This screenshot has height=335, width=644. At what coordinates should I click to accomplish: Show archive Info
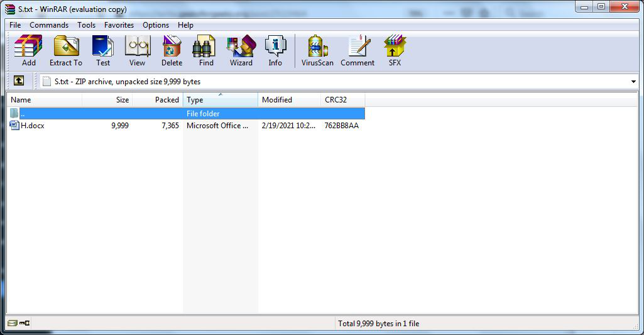275,50
